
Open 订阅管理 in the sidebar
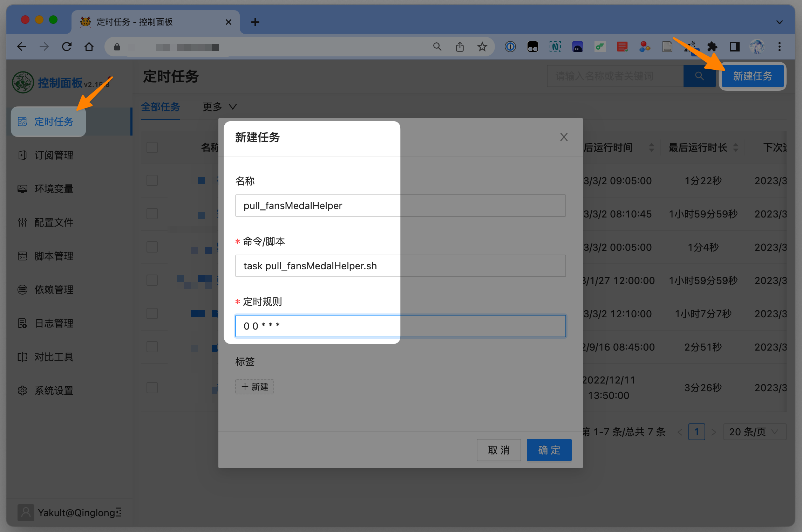53,155
